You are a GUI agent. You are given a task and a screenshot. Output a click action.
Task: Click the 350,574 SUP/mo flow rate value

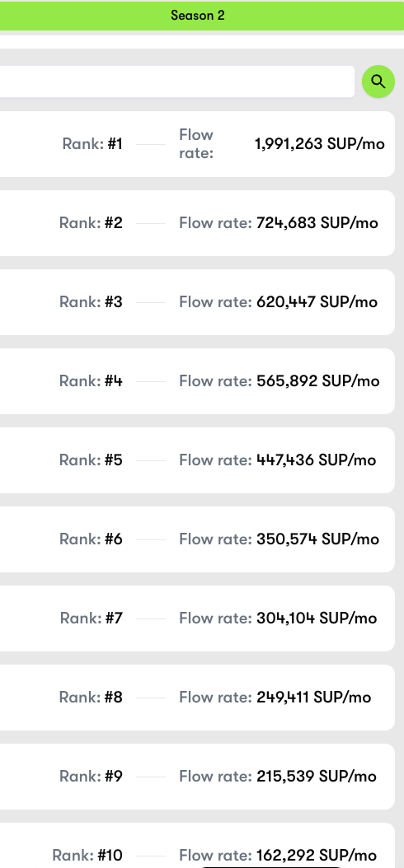[318, 539]
